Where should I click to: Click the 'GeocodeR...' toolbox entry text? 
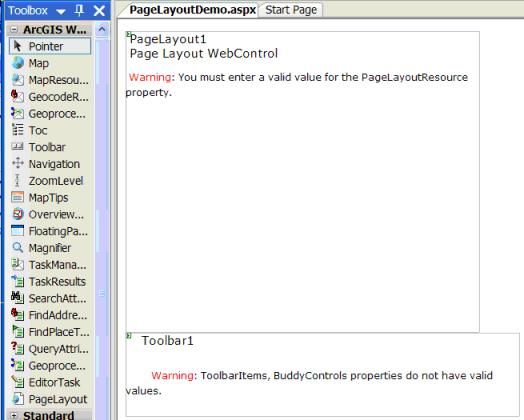tap(58, 97)
